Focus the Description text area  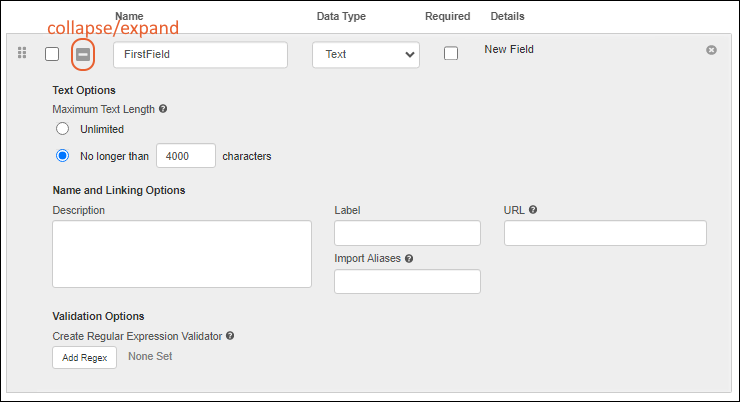[181, 254]
